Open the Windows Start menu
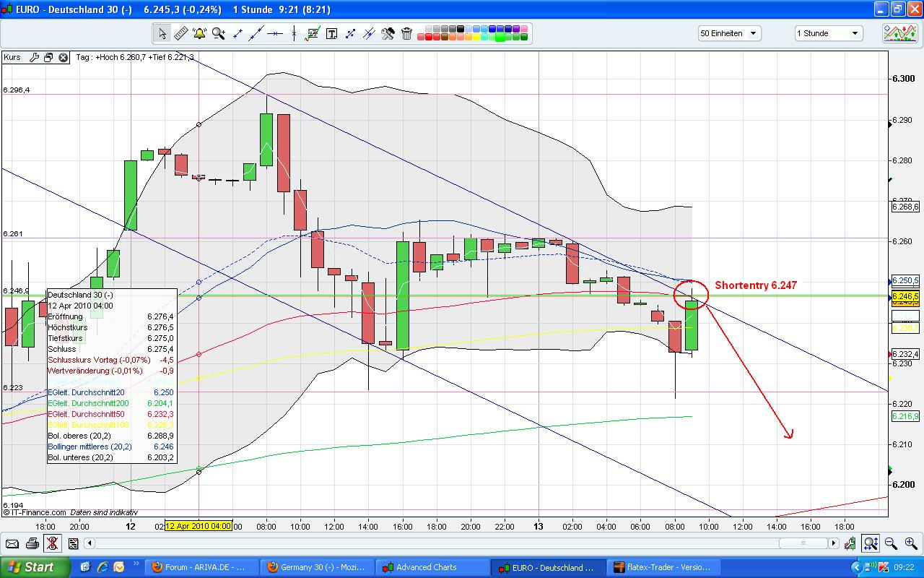Image resolution: width=924 pixels, height=578 pixels. [35, 567]
